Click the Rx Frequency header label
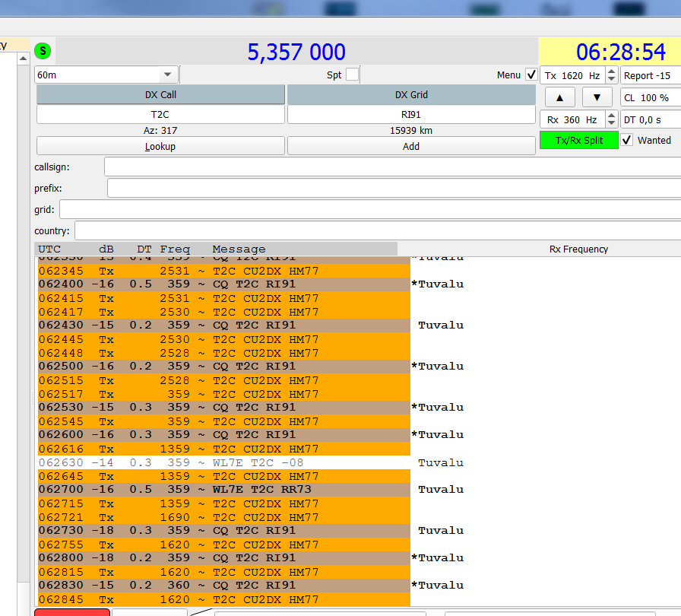The image size is (681, 616). 578,249
